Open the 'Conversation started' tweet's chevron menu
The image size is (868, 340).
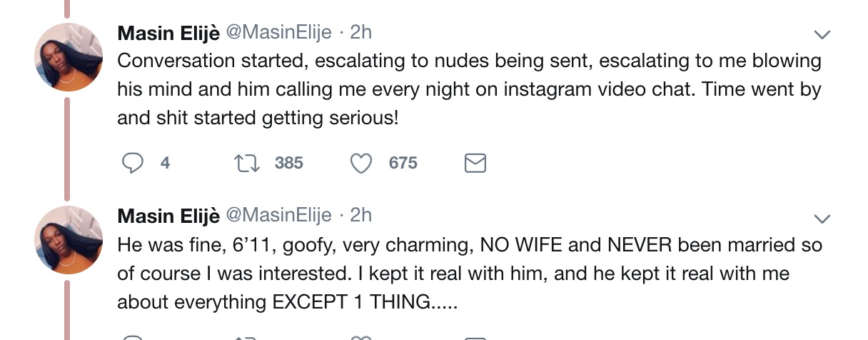pyautogui.click(x=823, y=34)
